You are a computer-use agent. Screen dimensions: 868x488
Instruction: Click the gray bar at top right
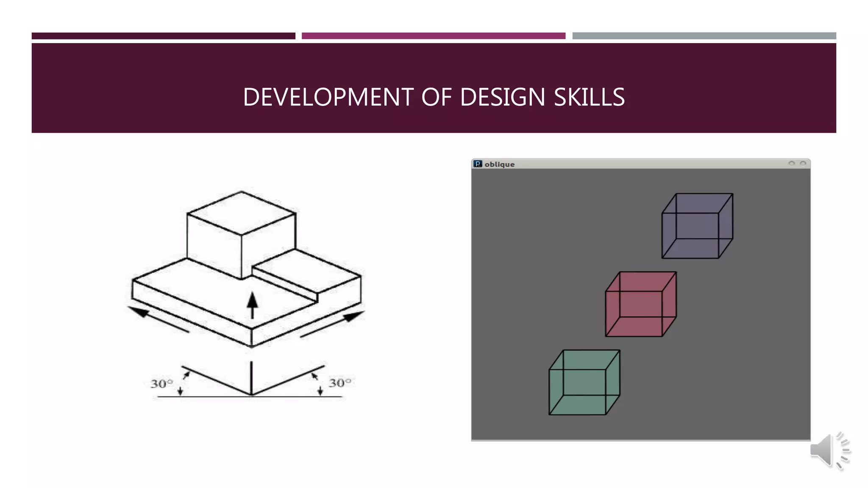click(x=704, y=36)
